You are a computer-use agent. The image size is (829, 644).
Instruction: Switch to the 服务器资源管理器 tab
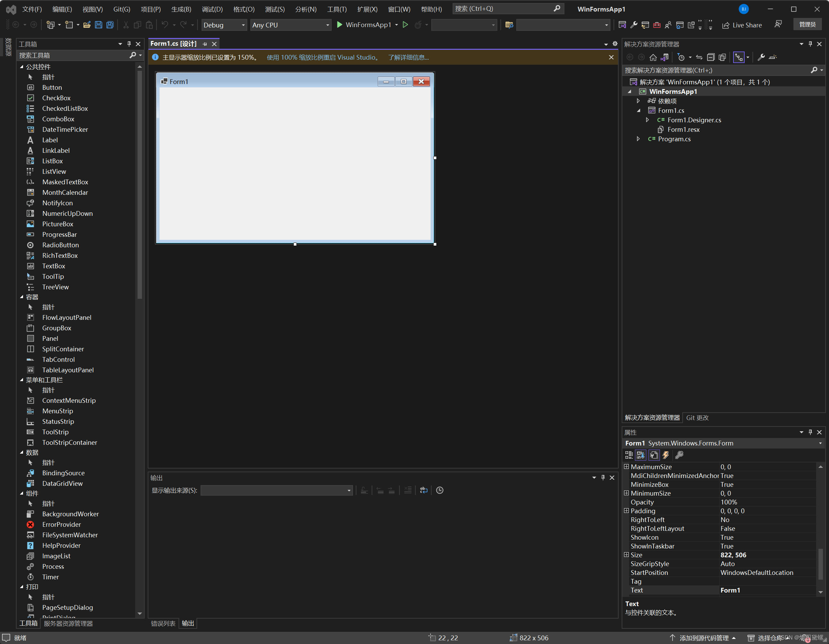tap(68, 624)
